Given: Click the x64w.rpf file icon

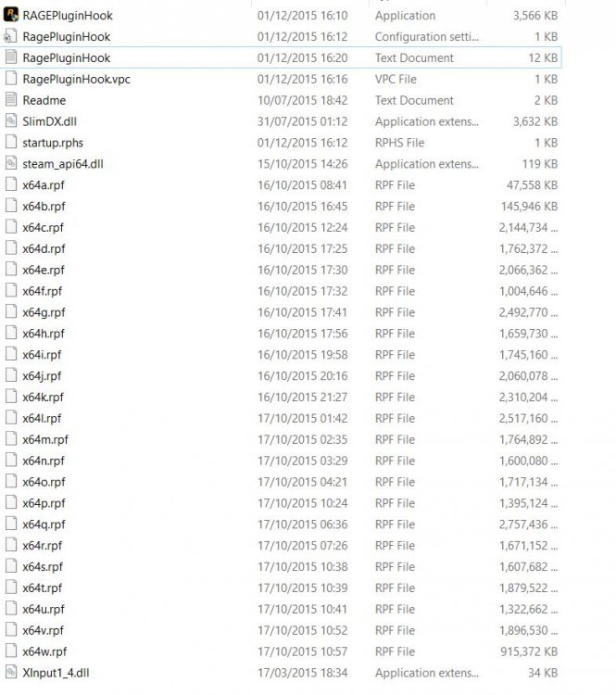Looking at the screenshot, I should (x=10, y=651).
